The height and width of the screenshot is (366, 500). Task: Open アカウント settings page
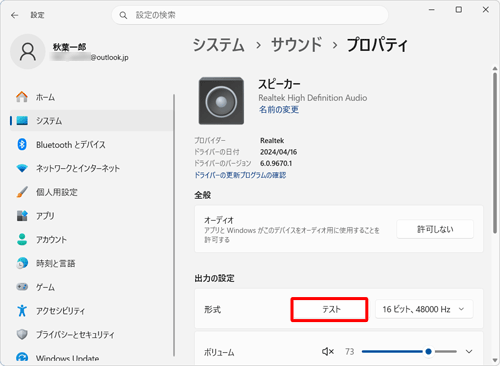click(91, 239)
